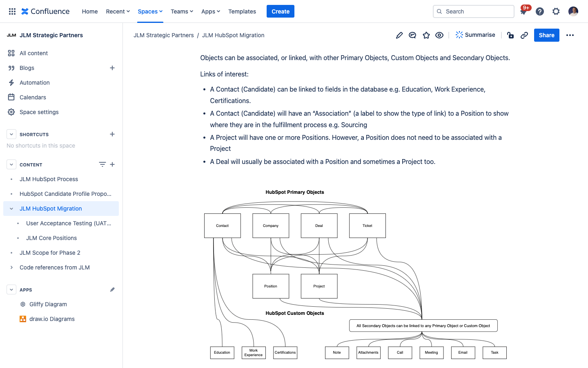Click the Deal box in diagram
The height and width of the screenshot is (368, 588).
point(319,226)
